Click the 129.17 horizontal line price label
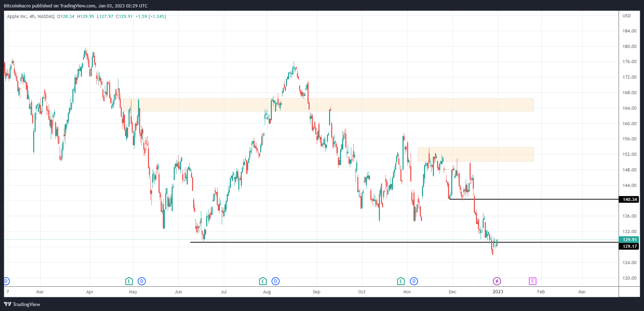The image size is (644, 311). 629,246
